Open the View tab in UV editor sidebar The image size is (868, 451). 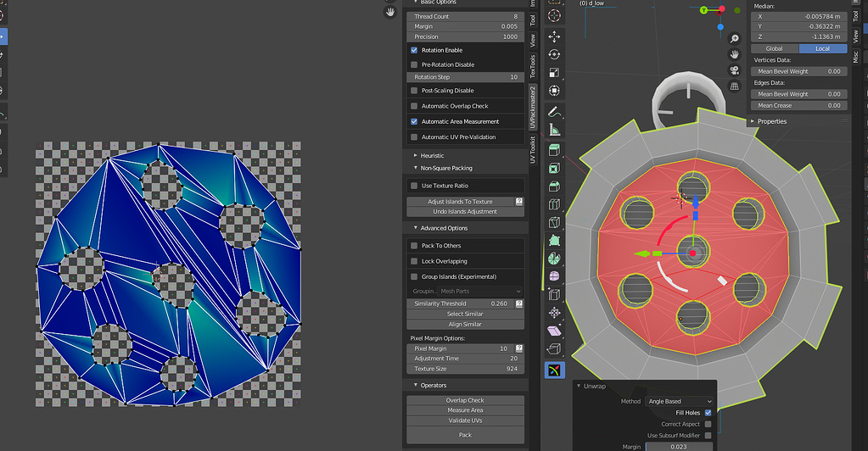(x=533, y=40)
